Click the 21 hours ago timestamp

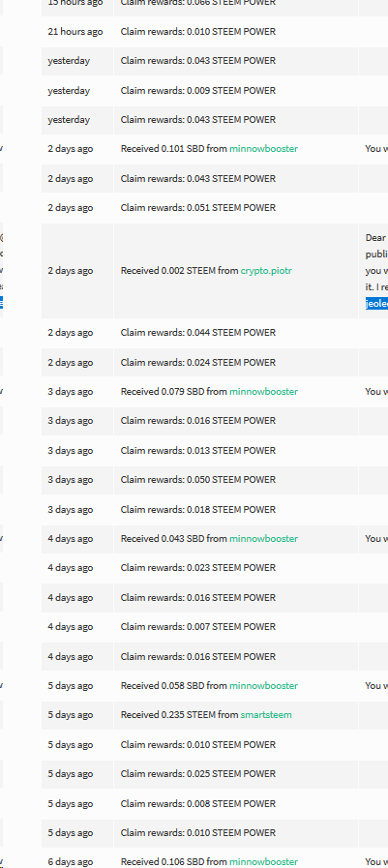75,32
